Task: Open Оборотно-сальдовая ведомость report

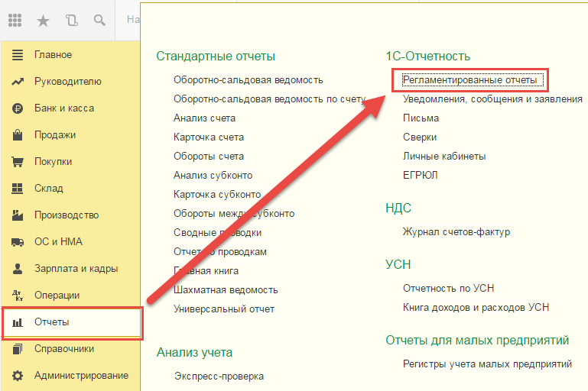Action: click(x=248, y=79)
